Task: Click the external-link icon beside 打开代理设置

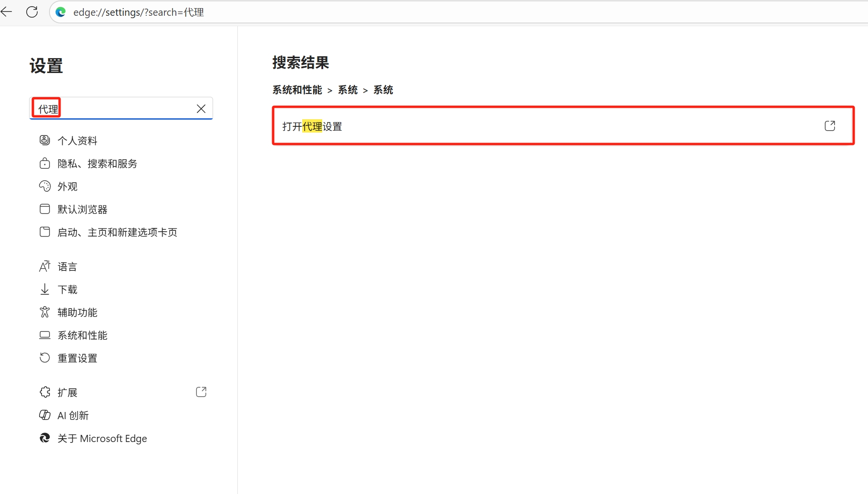Action: tap(830, 126)
